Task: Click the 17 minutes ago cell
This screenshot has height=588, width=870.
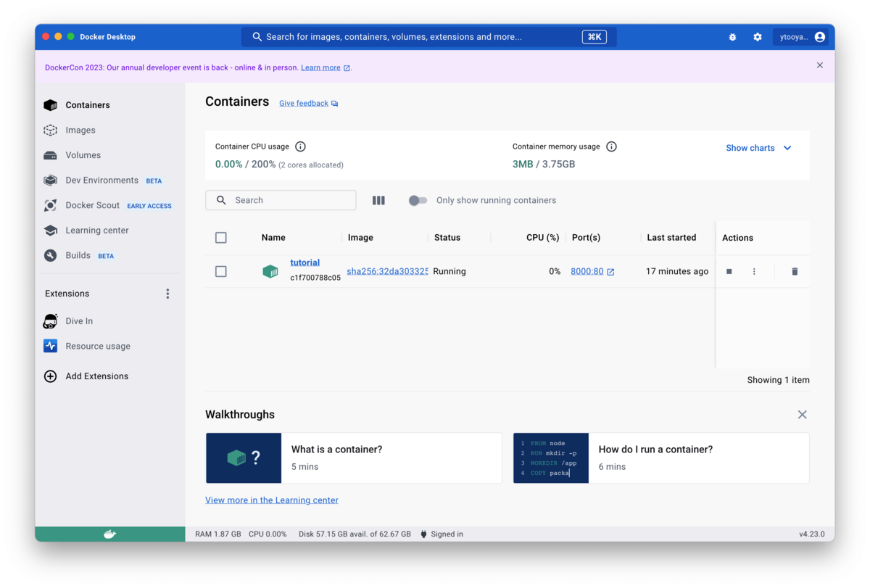Action: 677,271
